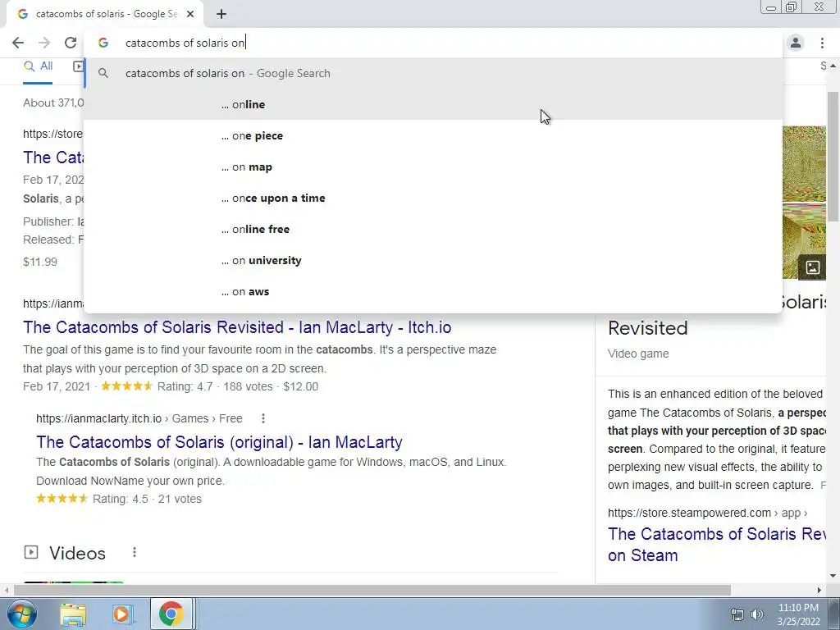This screenshot has width=840, height=630.
Task: Click the ianmaclarty.itch.io Games Free URL
Action: coord(139,418)
